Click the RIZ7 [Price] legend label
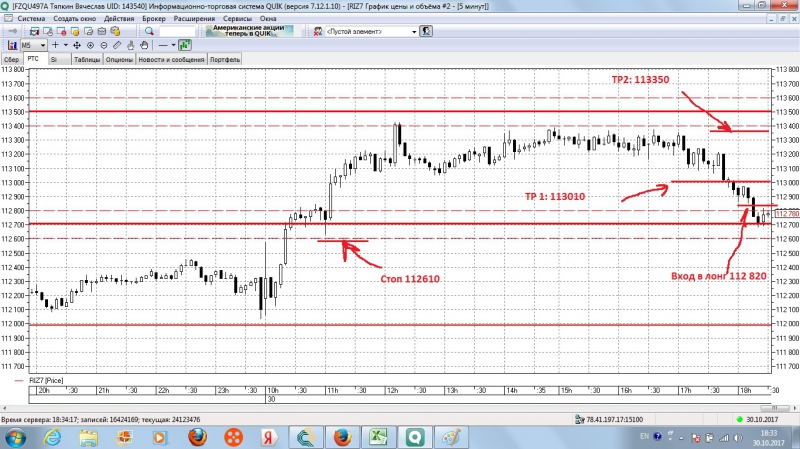Image resolution: width=800 pixels, height=449 pixels. pos(46,380)
